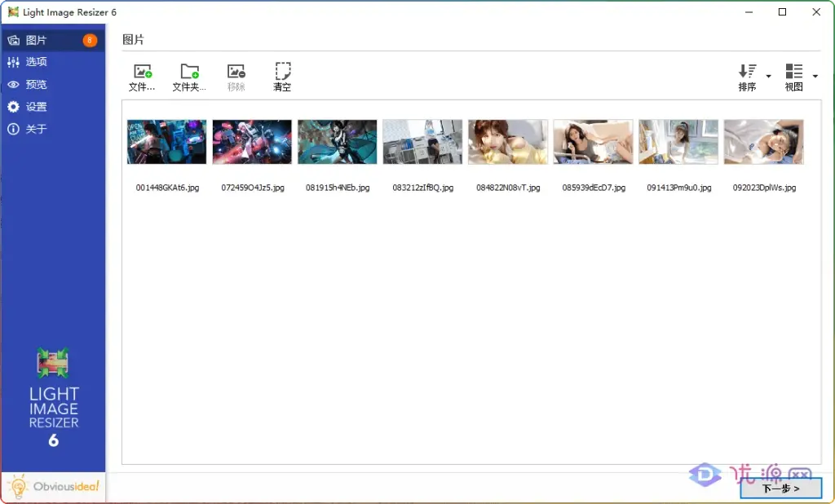The image size is (835, 504).
Task: Click file name text 084822N08vT.jpg
Action: coord(508,188)
